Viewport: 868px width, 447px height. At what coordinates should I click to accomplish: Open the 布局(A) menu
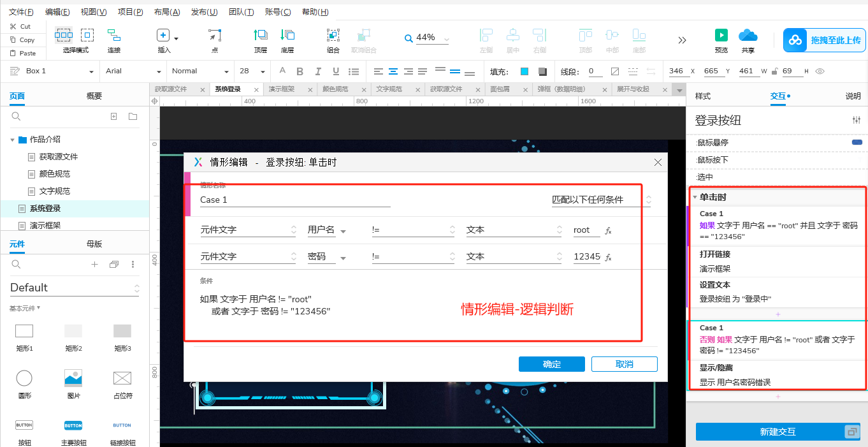(x=167, y=12)
